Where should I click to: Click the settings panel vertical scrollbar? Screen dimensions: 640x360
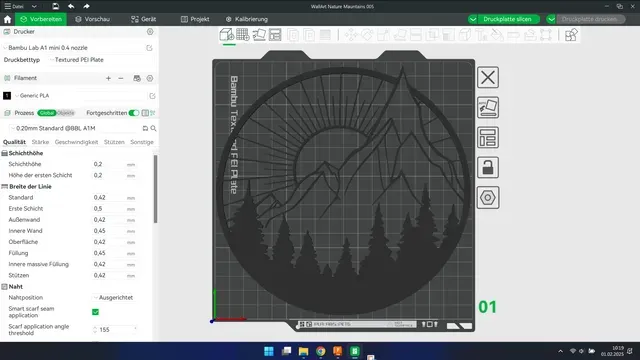click(155, 189)
